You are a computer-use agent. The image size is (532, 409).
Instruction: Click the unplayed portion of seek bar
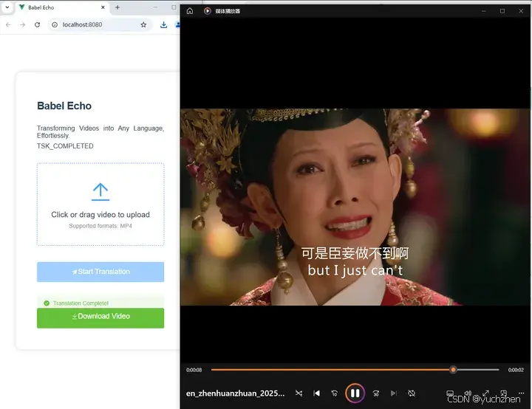(478, 370)
